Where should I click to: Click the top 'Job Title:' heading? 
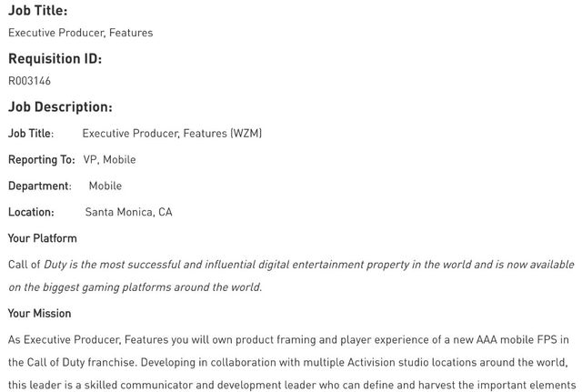click(x=37, y=11)
